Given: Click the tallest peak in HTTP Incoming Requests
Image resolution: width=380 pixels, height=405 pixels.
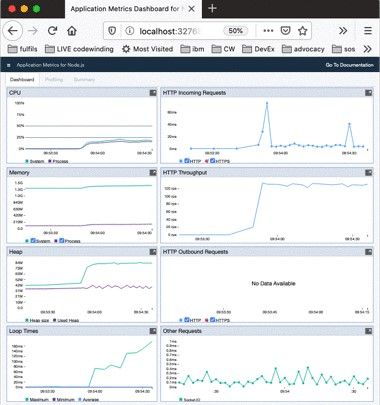Looking at the screenshot, I should click(x=267, y=103).
